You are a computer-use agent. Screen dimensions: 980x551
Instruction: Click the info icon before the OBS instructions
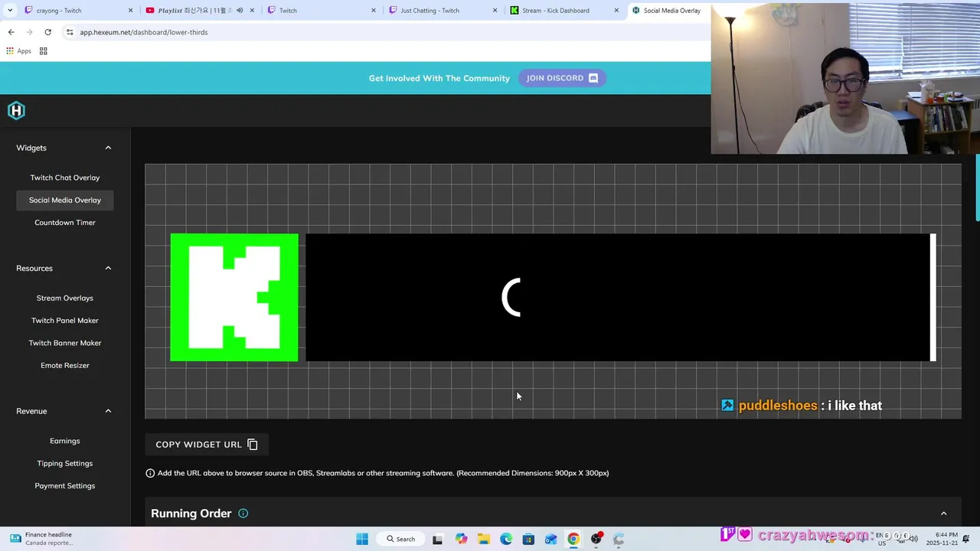pyautogui.click(x=150, y=473)
